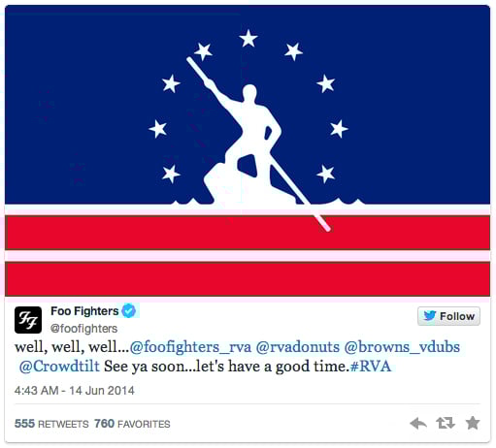
Task: Click the blue verified badge
Action: 129,311
